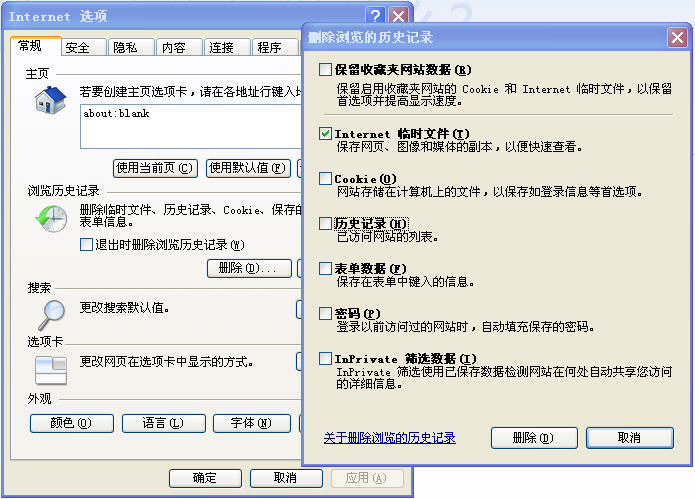
Task: Open the 隐私 tab
Action: pos(125,48)
